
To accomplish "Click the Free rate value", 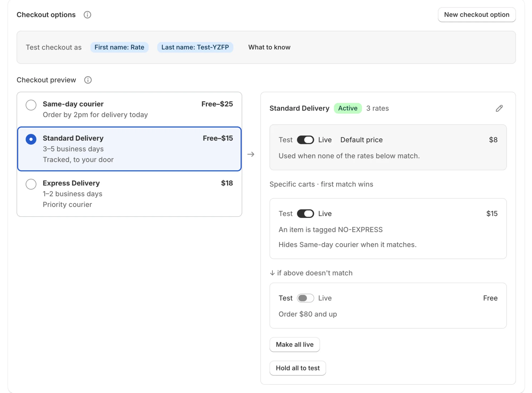I will [490, 298].
